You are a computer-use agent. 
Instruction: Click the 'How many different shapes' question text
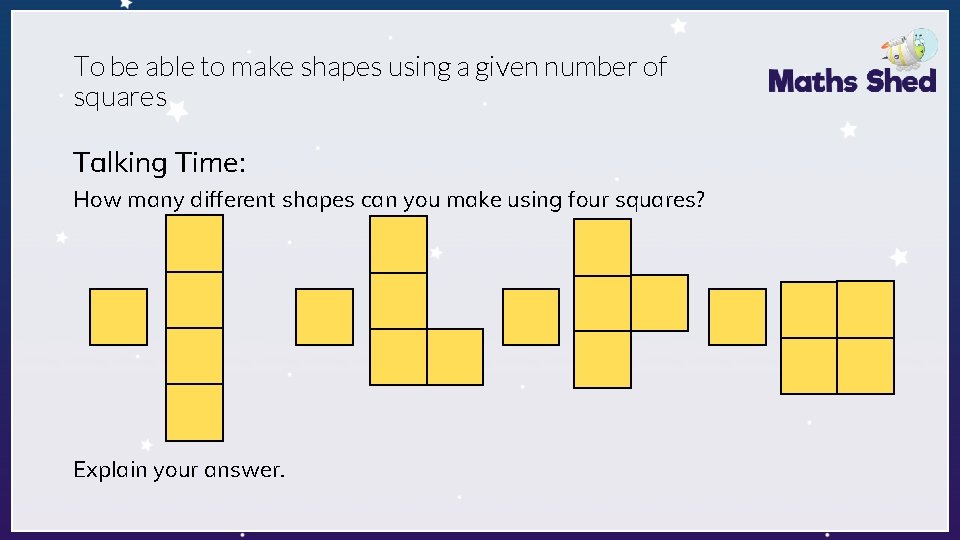coord(389,200)
